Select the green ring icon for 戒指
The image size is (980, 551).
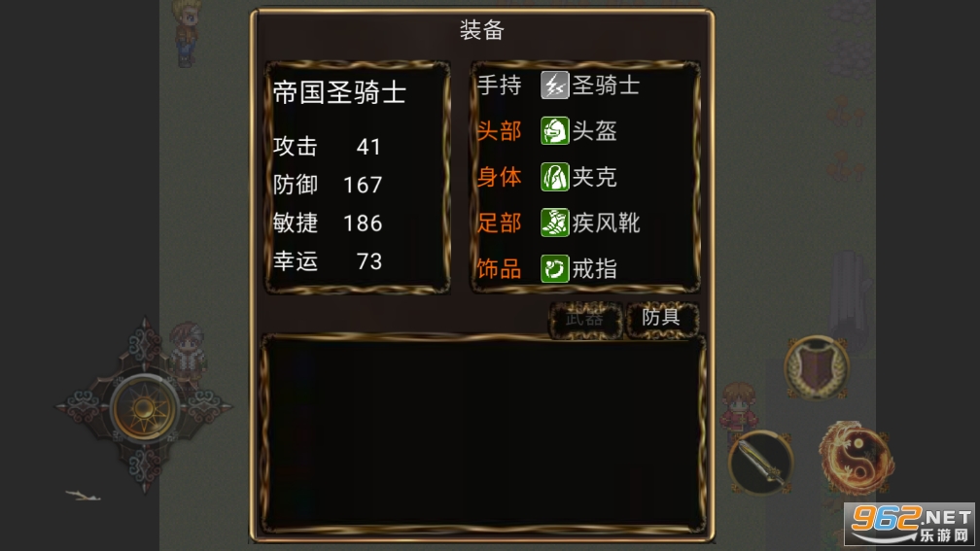coord(554,268)
